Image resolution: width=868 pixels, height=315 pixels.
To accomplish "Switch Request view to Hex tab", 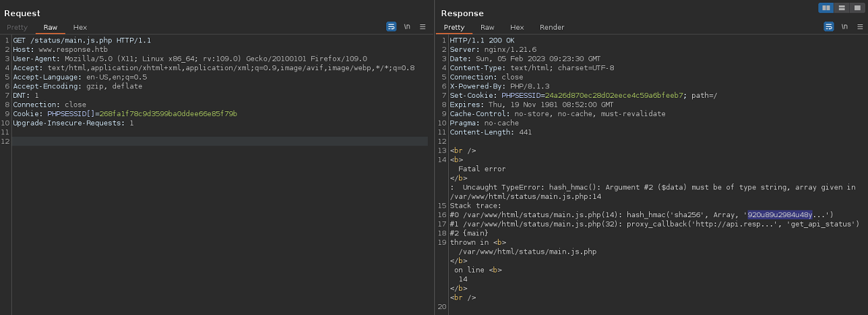I will coord(80,28).
